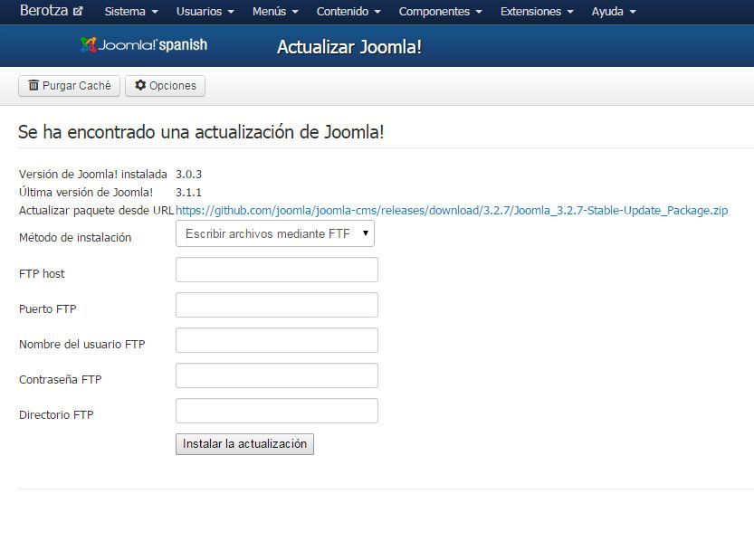Click the gear icon on Opciones
Viewport: 754px width, 560px height.
click(x=140, y=85)
